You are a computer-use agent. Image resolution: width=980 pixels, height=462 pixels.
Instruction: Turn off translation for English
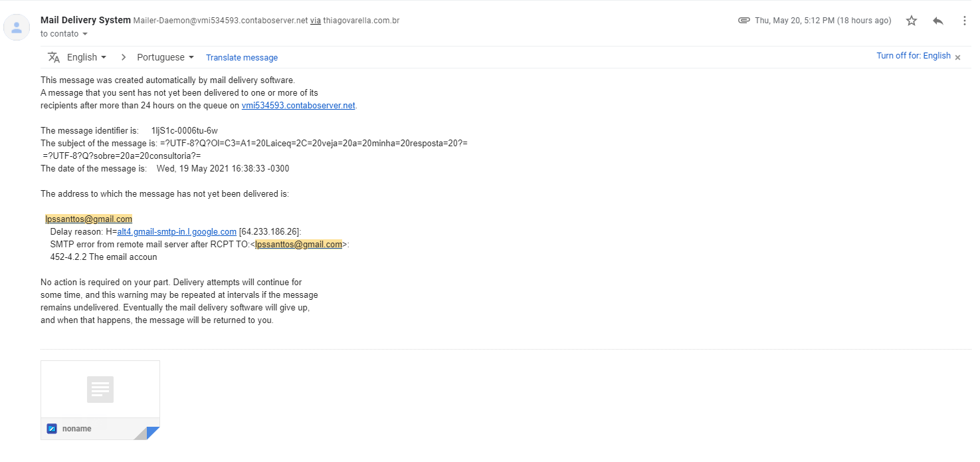[913, 56]
